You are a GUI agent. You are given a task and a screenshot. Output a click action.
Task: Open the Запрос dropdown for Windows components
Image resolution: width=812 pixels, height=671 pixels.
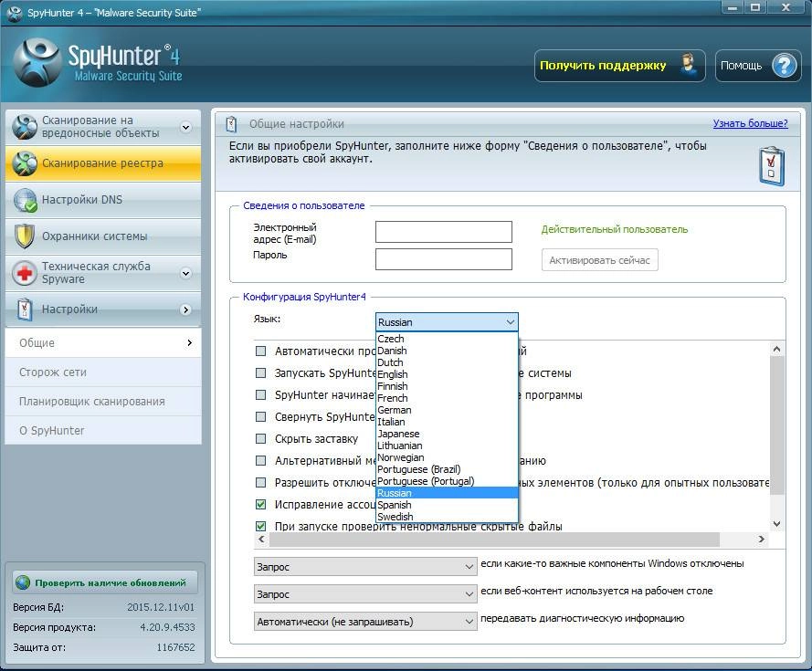(365, 567)
